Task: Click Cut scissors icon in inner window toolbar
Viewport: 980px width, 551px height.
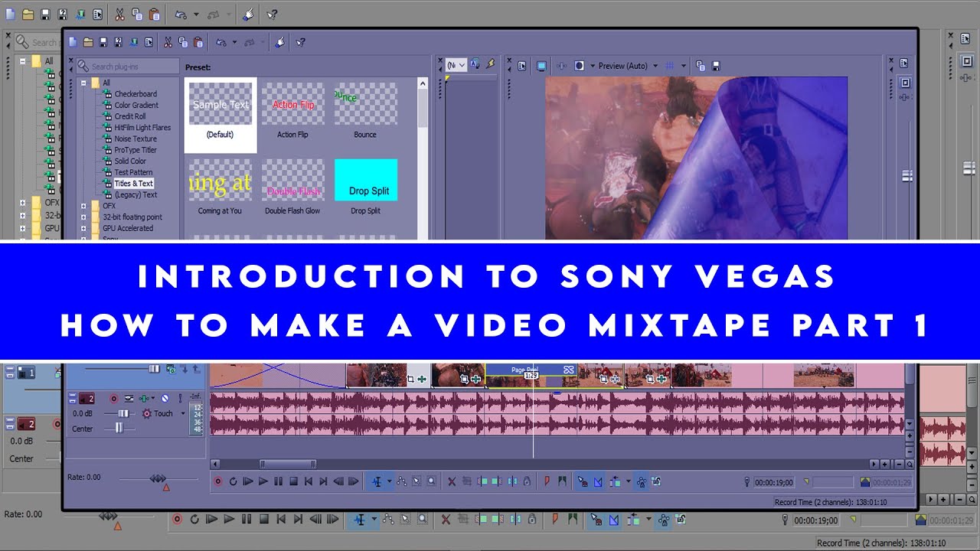Action: (168, 42)
